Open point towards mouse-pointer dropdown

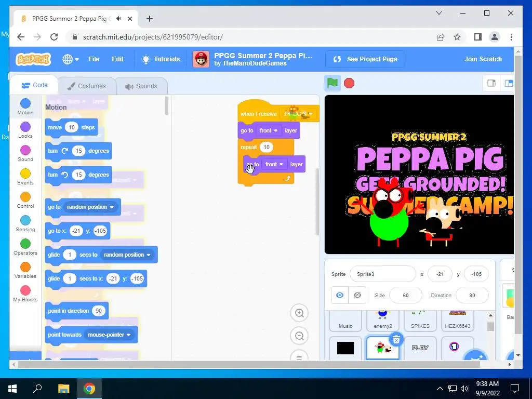[x=109, y=335]
